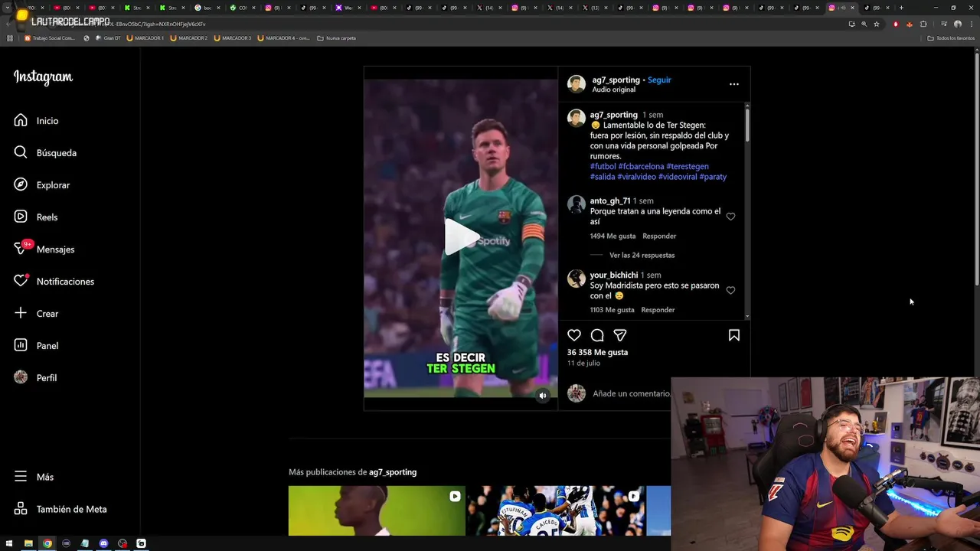Open the #futbol hashtag
This screenshot has width=980, height=551.
[x=603, y=166]
